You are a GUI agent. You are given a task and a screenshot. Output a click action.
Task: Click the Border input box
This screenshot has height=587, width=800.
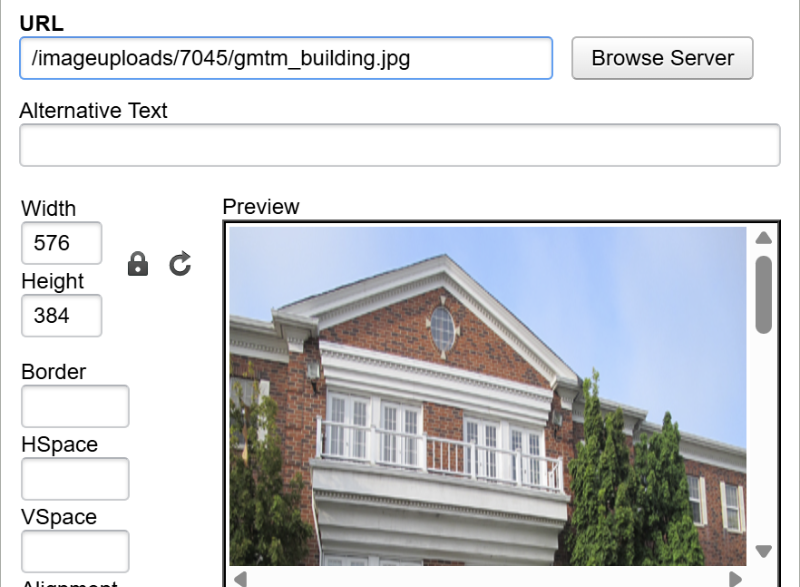coord(75,406)
